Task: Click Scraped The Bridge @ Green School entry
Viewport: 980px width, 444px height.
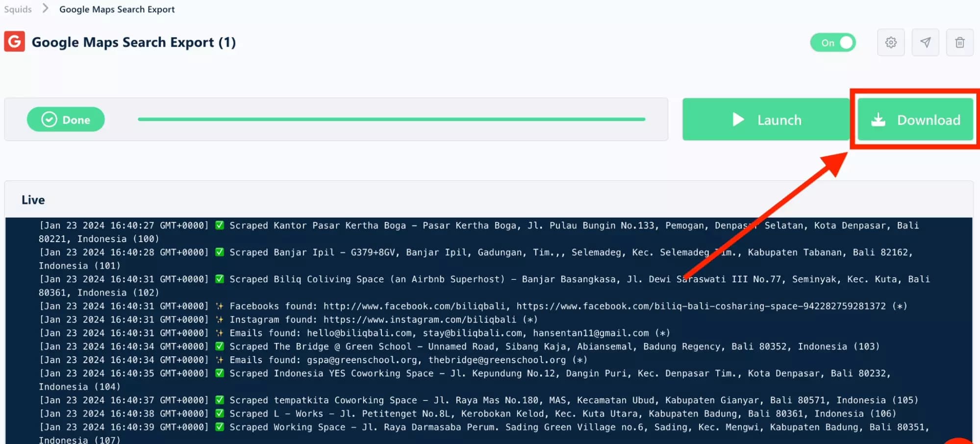Action: (x=459, y=346)
